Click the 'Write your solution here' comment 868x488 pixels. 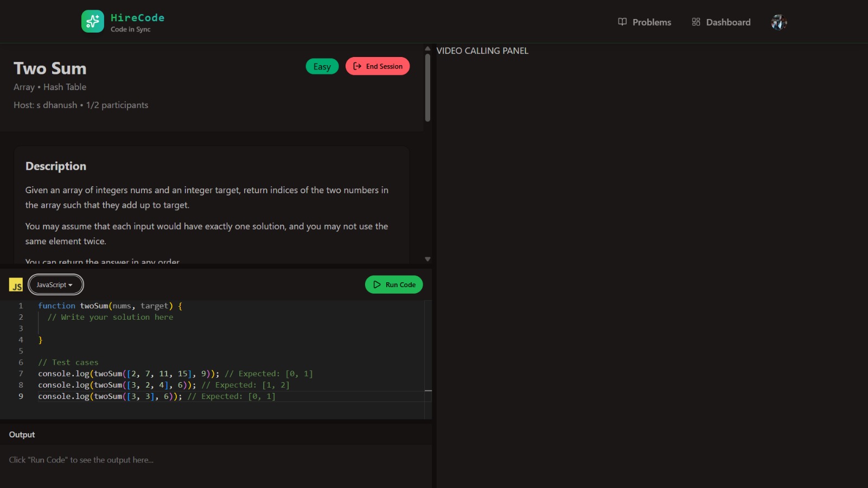click(x=111, y=317)
